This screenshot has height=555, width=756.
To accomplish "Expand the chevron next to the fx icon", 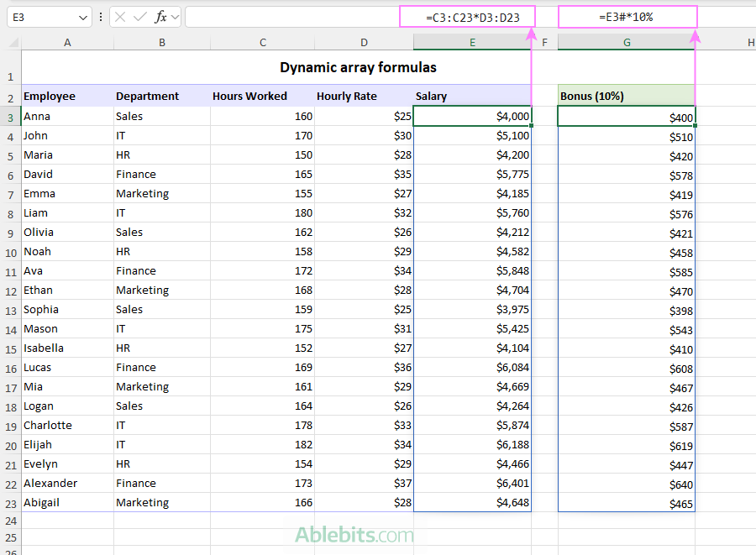I will click(x=174, y=16).
